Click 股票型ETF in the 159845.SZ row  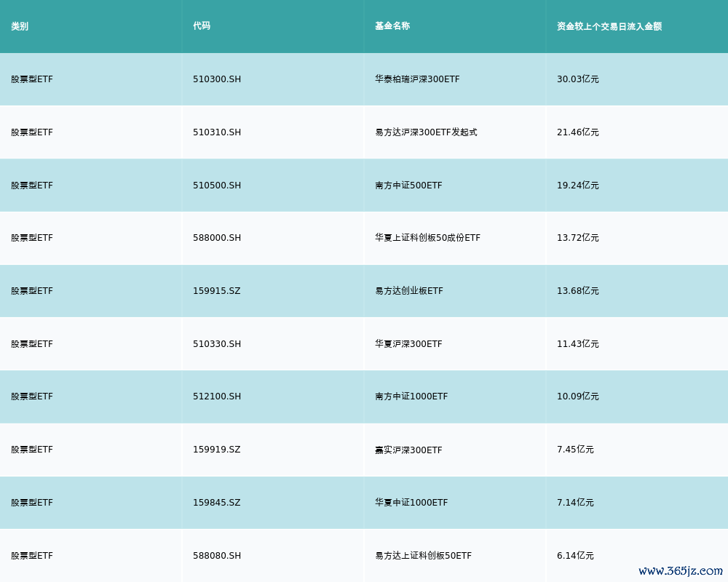[x=32, y=503]
